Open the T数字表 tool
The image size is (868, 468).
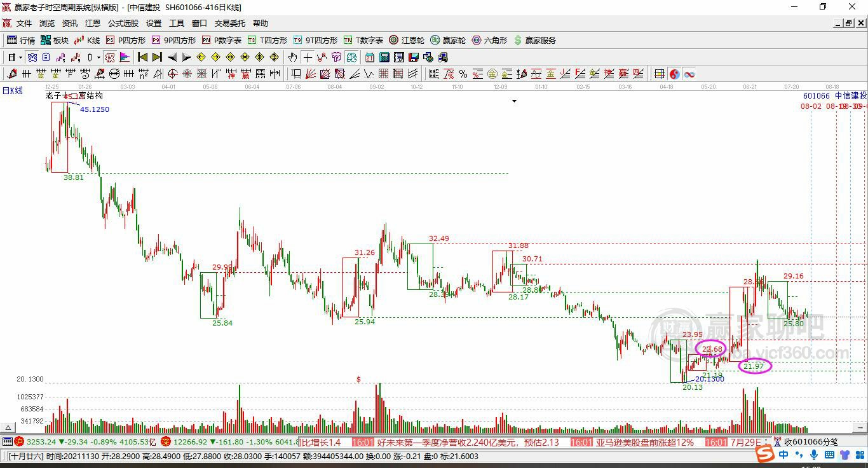pos(363,40)
